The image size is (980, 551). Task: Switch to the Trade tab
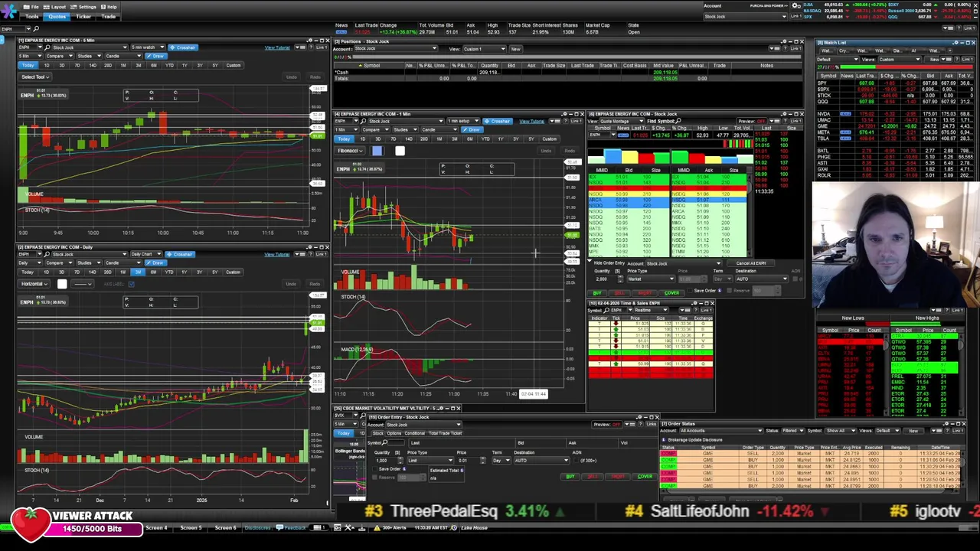(108, 17)
